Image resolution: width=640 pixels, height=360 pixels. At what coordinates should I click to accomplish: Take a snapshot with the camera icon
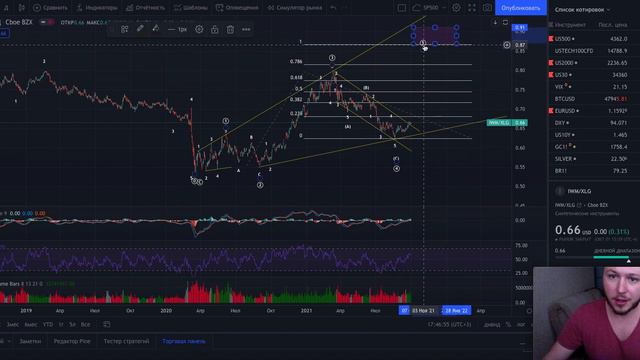487,8
